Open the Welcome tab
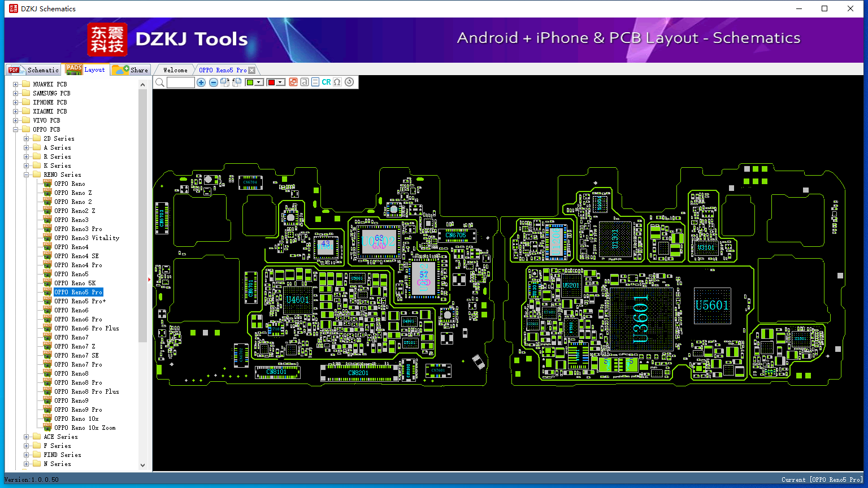Image resolution: width=868 pixels, height=488 pixels. 175,70
